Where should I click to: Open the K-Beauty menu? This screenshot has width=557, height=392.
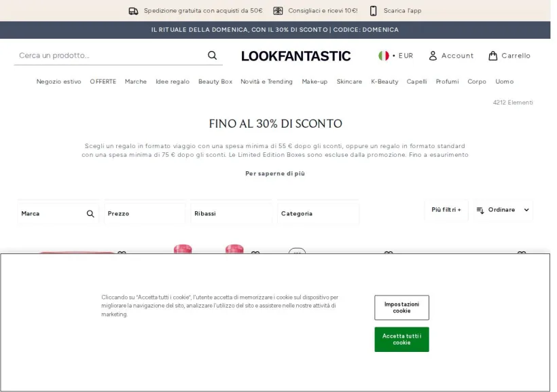tap(384, 82)
